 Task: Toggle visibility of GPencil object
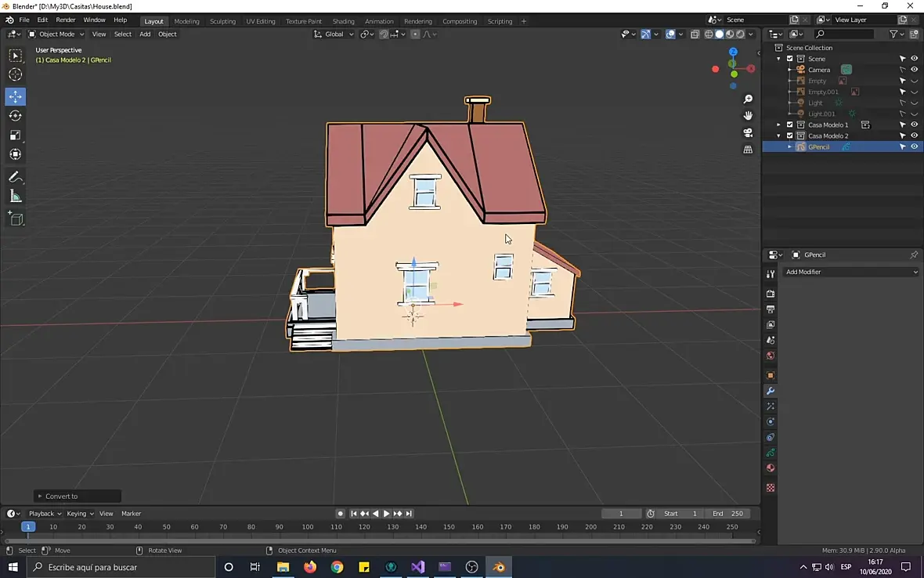pyautogui.click(x=914, y=146)
